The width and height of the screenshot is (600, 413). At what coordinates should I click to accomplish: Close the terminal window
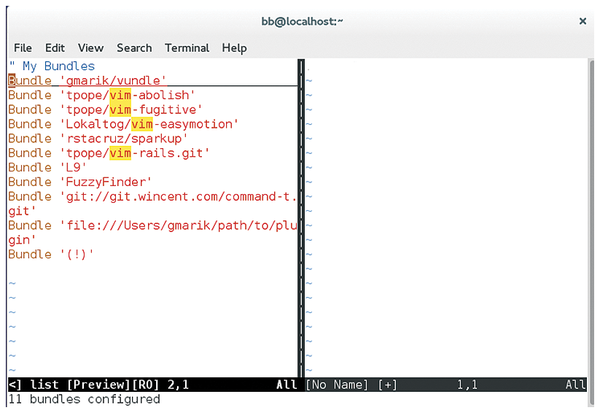point(582,21)
